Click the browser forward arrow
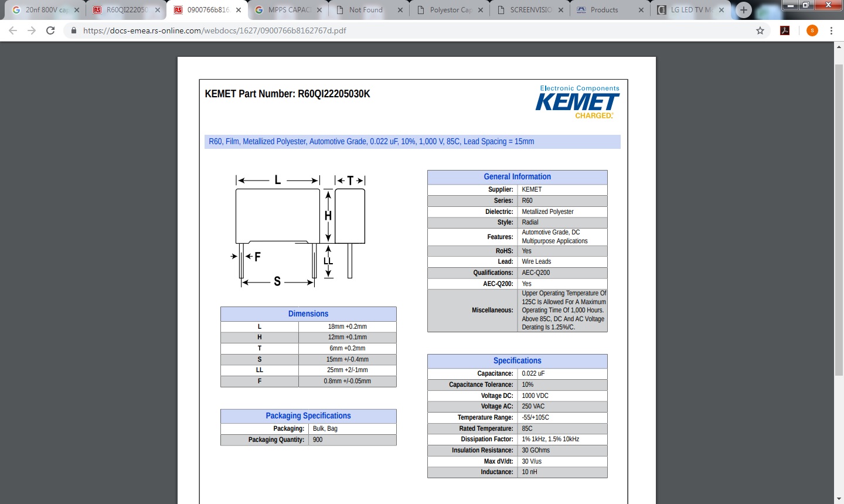Image resolution: width=844 pixels, height=504 pixels. point(32,30)
